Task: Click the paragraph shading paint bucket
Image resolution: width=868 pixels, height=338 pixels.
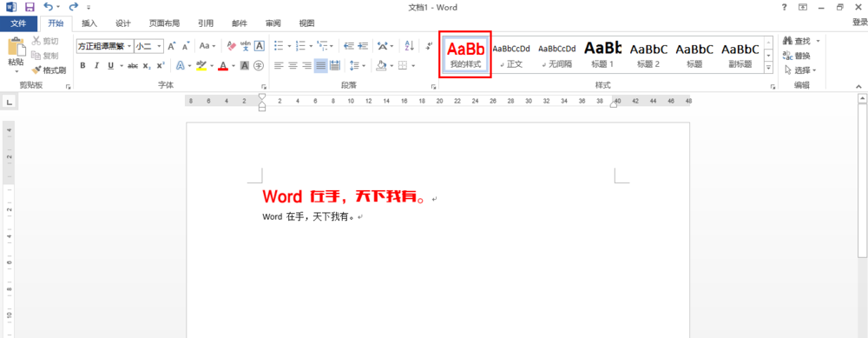Action: [x=381, y=65]
